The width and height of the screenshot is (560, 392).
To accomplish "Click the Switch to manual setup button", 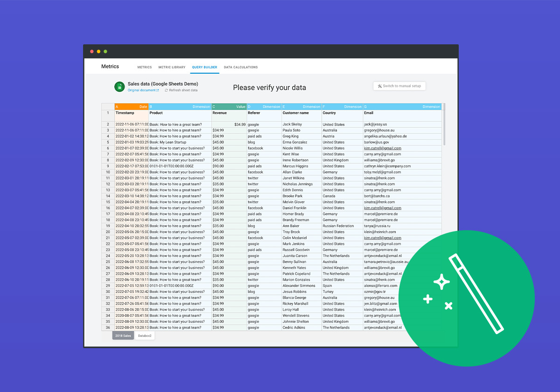I will click(x=399, y=85).
